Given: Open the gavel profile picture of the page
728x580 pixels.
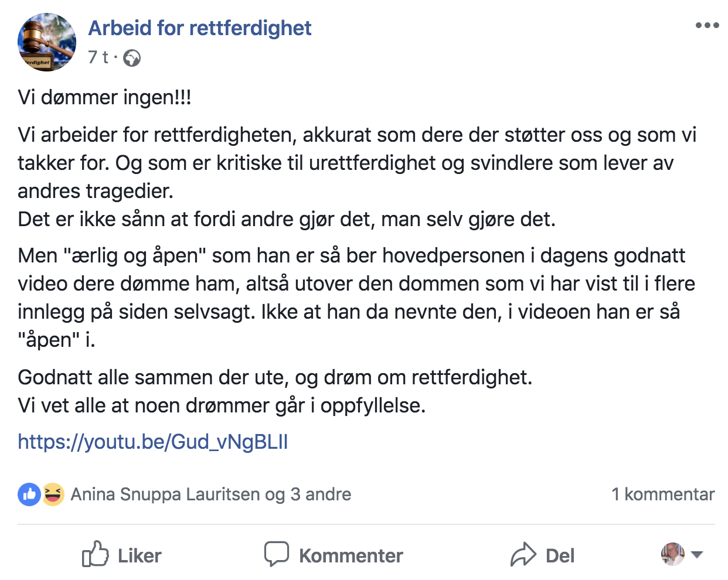Looking at the screenshot, I should click(47, 42).
